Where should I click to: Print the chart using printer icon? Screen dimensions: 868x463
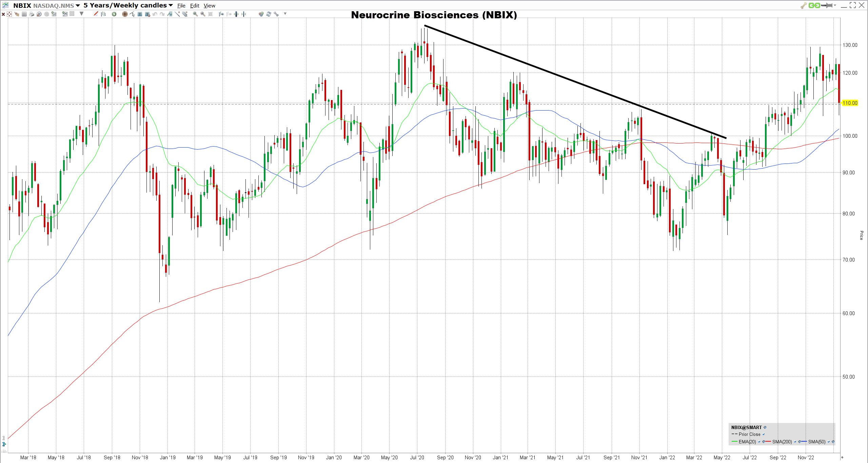(x=32, y=14)
